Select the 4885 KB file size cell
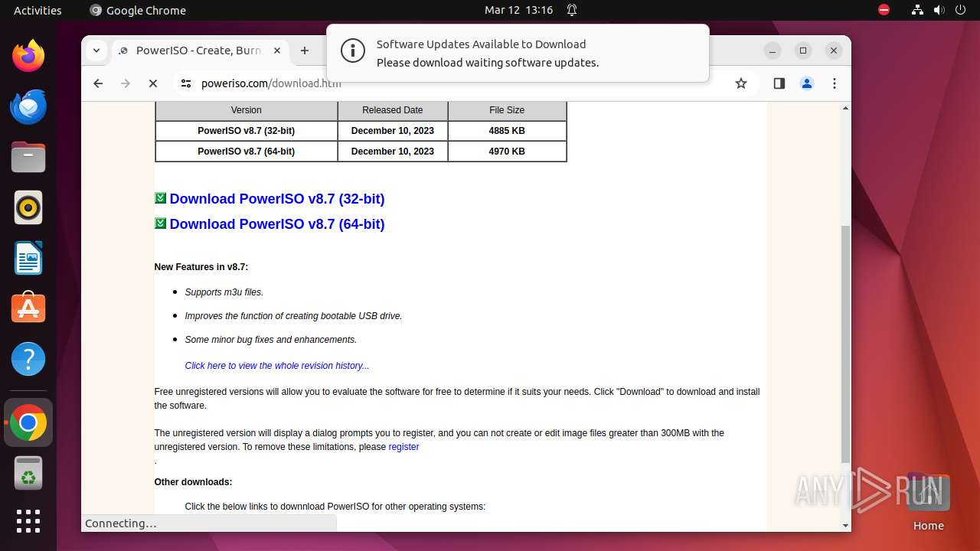 [507, 131]
